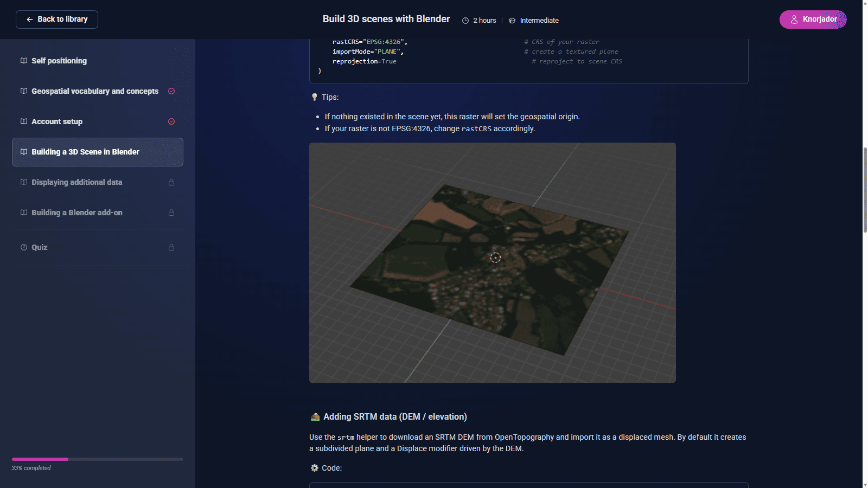
Task: Click the page vertical scrollbar thumb
Action: [x=865, y=190]
